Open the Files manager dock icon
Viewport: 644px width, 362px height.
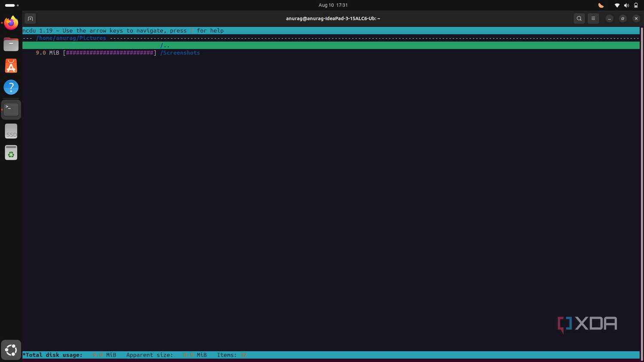[11, 44]
